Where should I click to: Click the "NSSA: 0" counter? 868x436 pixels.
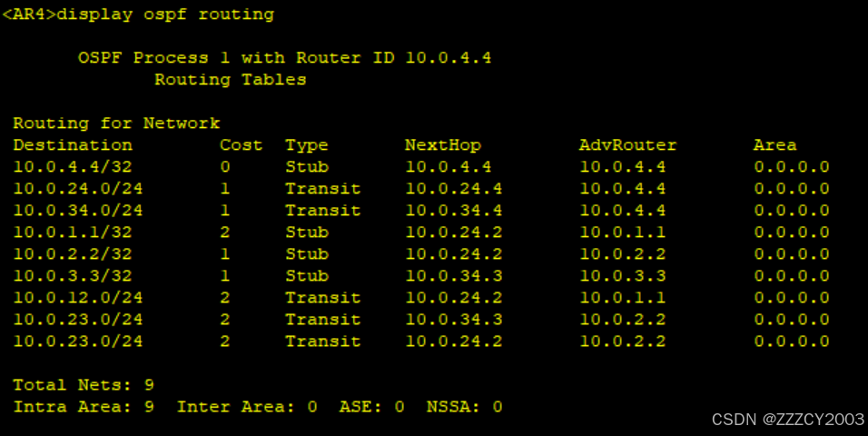pyautogui.click(x=464, y=407)
